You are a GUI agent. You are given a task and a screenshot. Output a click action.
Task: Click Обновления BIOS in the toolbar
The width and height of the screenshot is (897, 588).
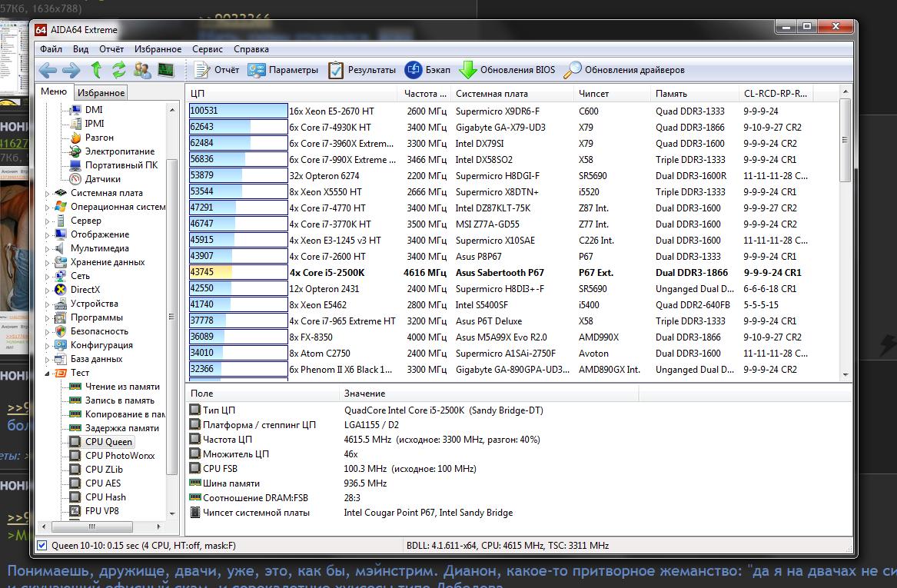pos(507,70)
